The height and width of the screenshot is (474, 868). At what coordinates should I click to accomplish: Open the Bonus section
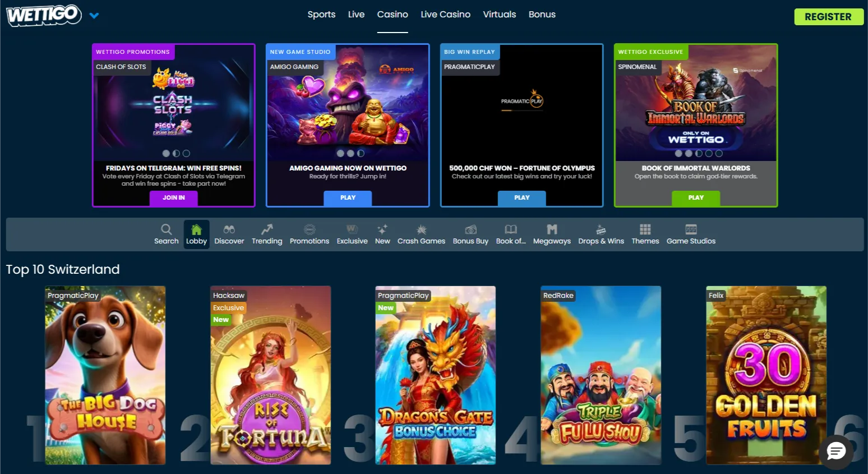pos(542,15)
